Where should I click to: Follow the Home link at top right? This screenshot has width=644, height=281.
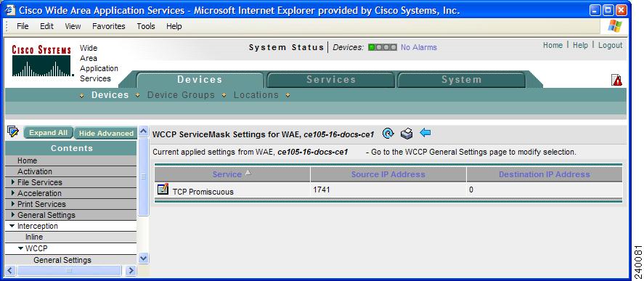point(553,45)
